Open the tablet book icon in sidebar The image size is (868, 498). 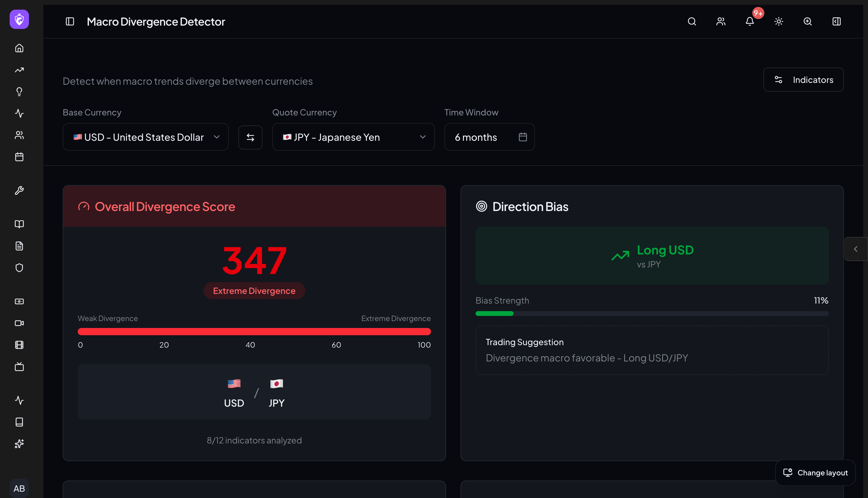click(x=19, y=422)
